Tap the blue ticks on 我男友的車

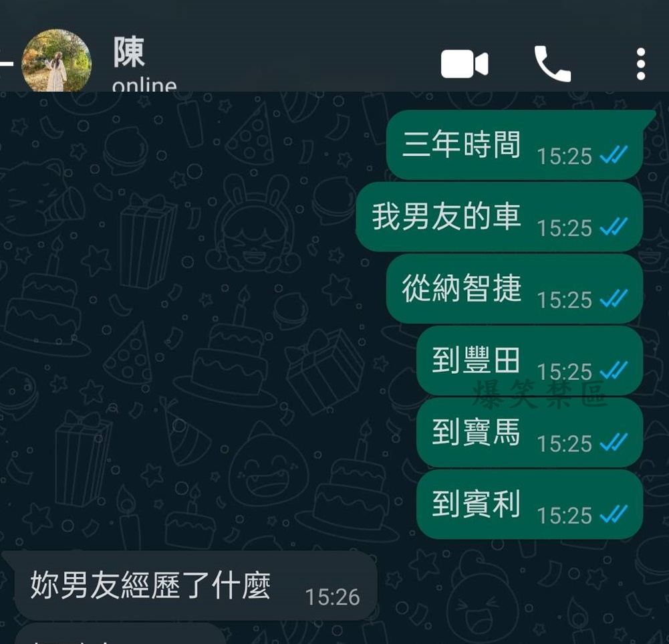click(614, 226)
